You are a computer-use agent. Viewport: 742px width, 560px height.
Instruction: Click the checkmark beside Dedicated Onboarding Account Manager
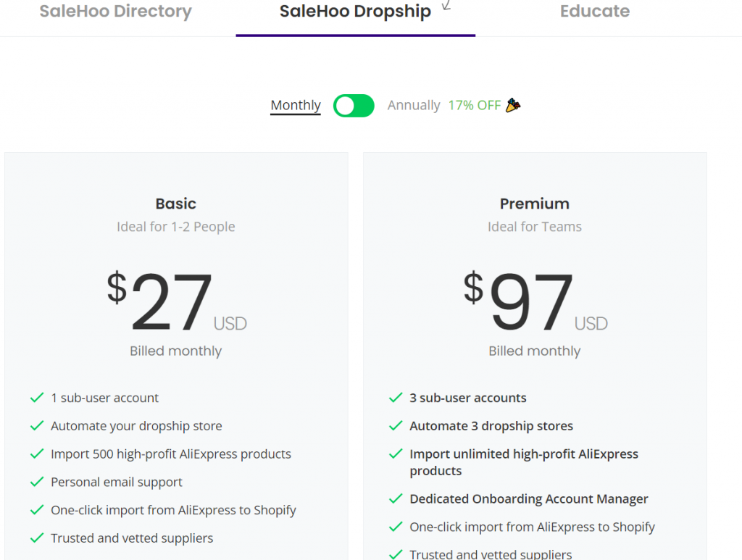coord(396,498)
